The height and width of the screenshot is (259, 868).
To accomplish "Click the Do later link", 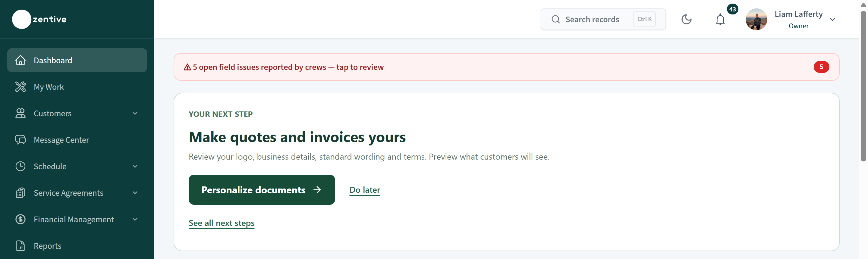I will [365, 190].
